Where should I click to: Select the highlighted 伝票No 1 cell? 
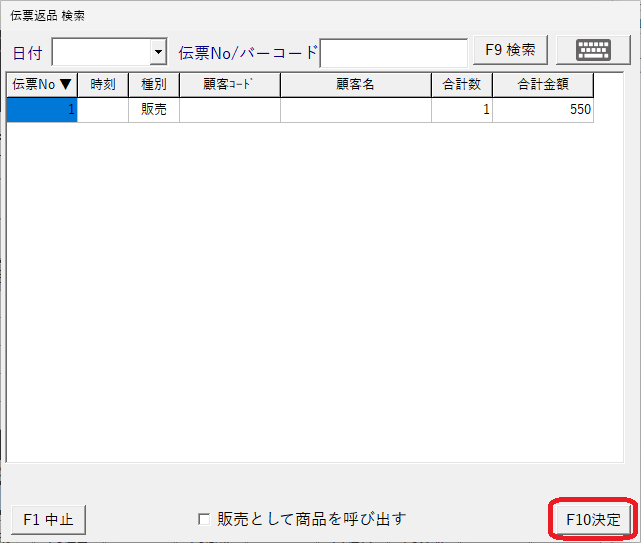(x=42, y=110)
